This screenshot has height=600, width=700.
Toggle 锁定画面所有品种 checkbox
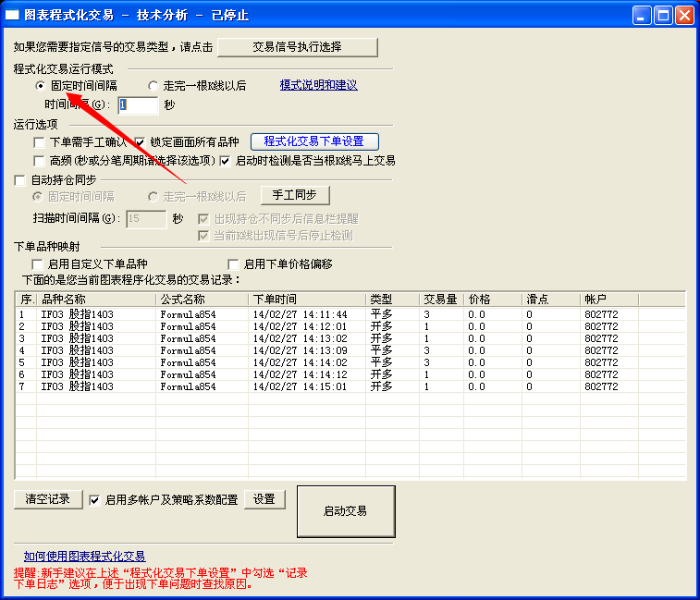click(x=140, y=142)
